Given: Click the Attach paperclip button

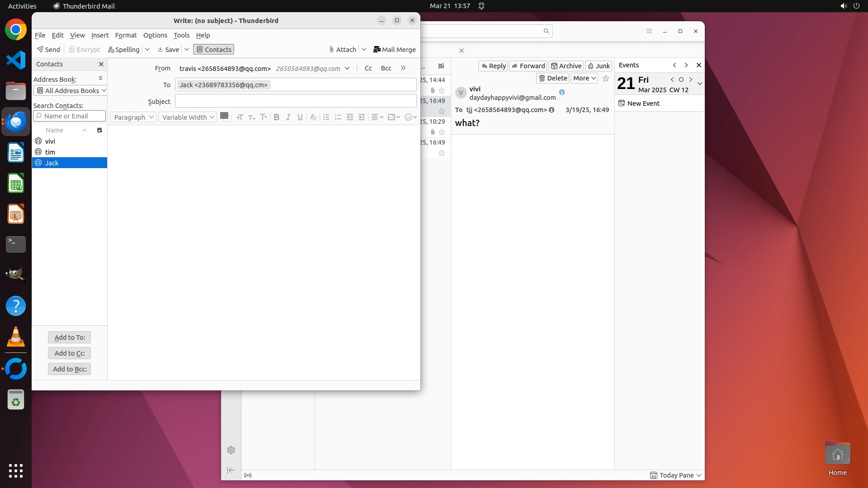Looking at the screenshot, I should tap(343, 49).
